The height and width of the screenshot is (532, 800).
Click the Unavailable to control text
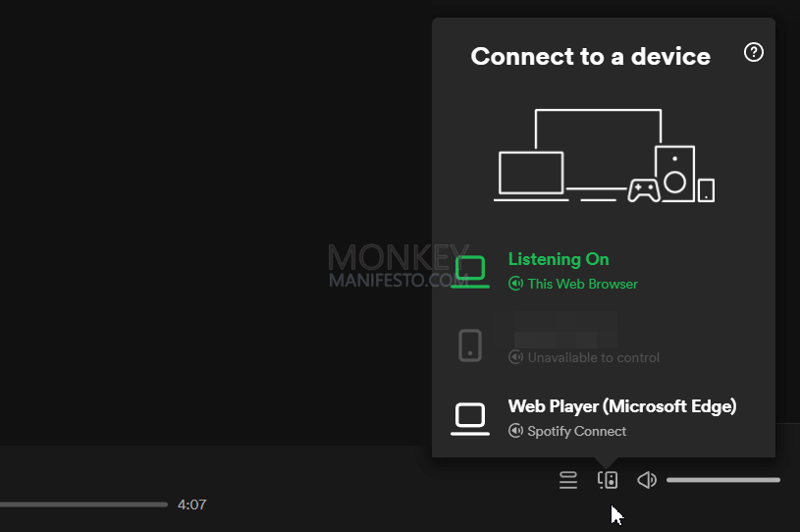pyautogui.click(x=593, y=357)
